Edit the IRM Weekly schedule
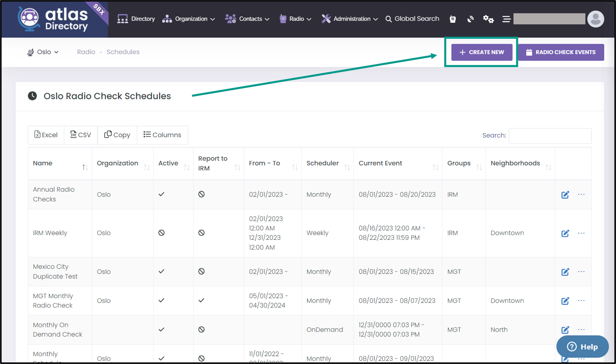This screenshot has width=616, height=364. tap(565, 233)
